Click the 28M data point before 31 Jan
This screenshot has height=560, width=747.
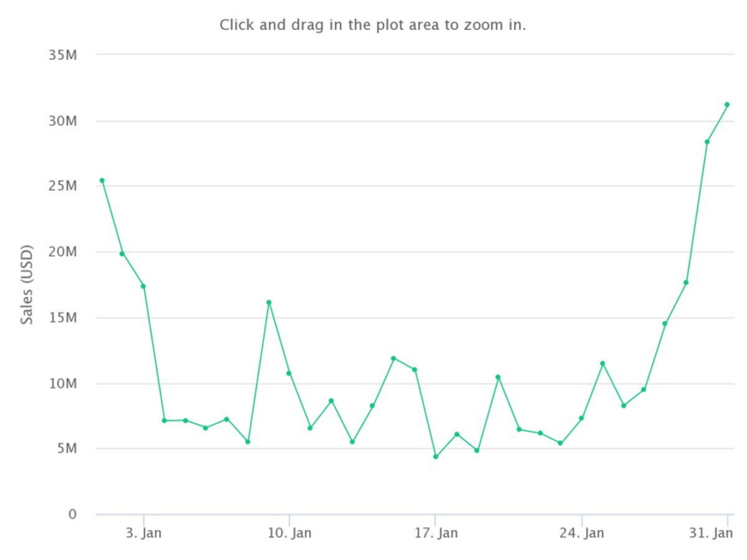(707, 142)
